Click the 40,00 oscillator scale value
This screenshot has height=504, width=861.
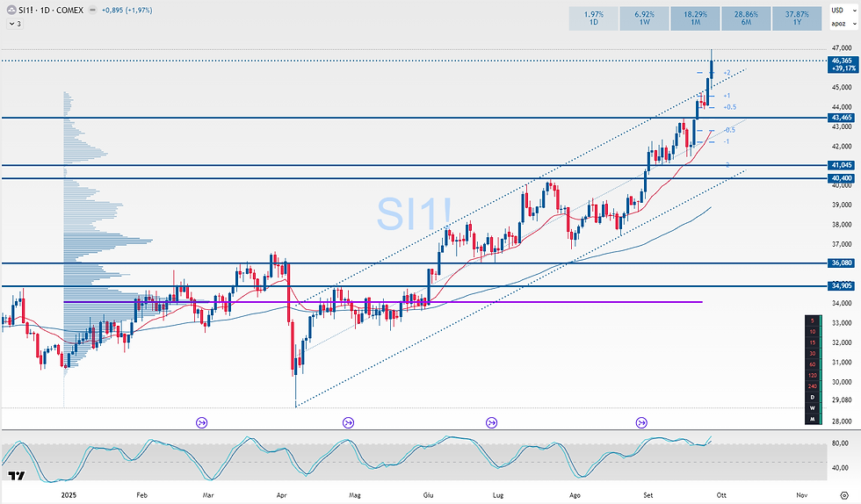(x=841, y=468)
